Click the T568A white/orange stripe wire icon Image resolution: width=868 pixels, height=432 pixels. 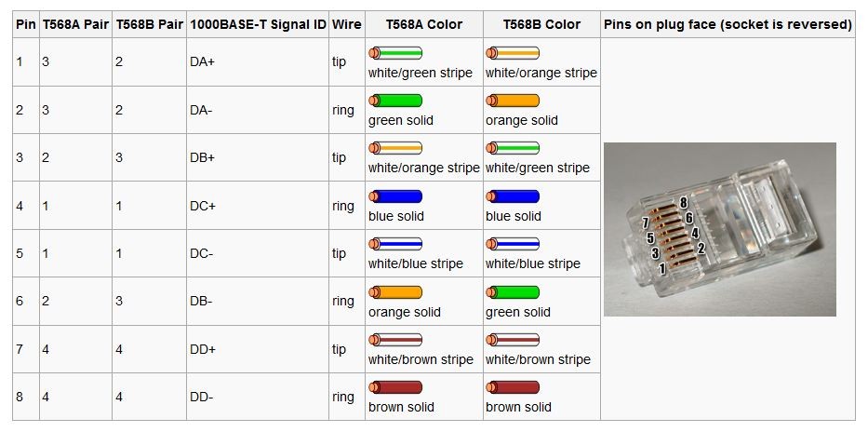(x=395, y=148)
